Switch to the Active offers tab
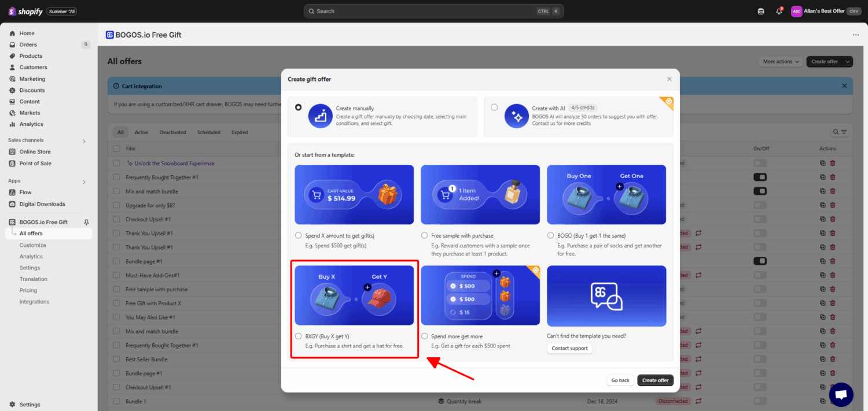The image size is (868, 411). pos(142,132)
